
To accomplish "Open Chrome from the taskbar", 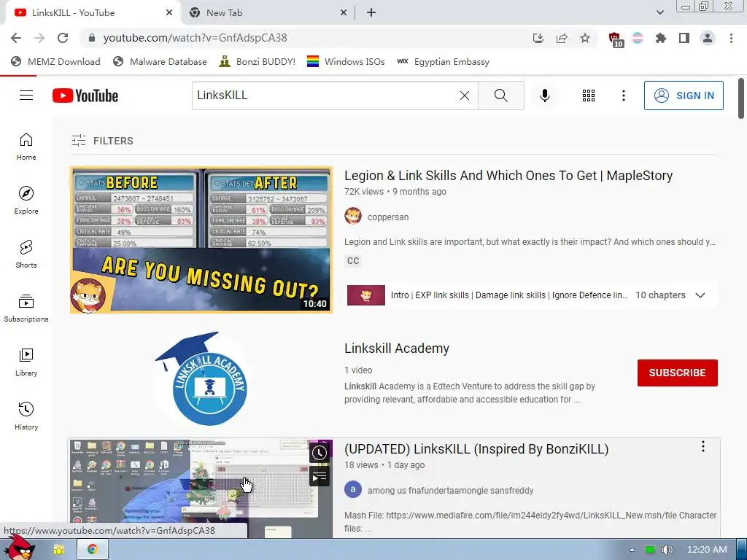I will coord(93,550).
